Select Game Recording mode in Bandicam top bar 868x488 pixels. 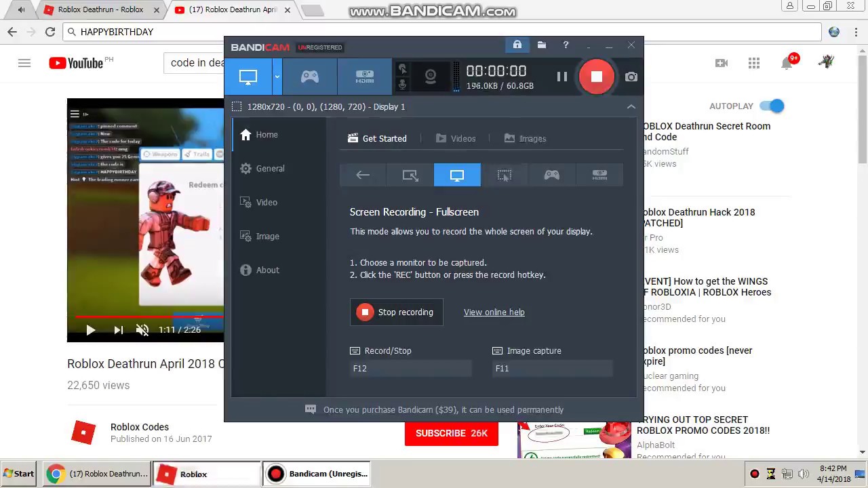(310, 77)
